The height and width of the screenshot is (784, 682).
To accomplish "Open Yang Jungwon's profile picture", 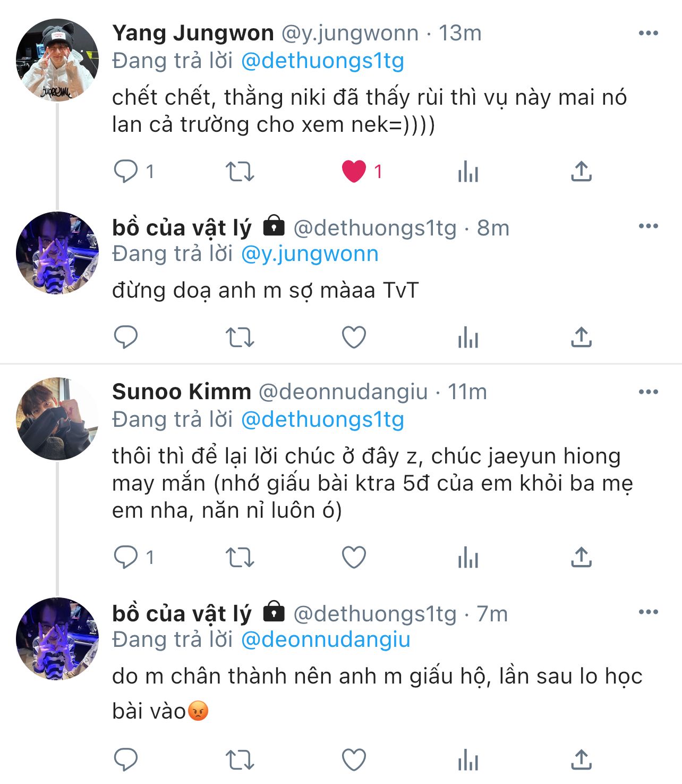I will click(x=57, y=60).
